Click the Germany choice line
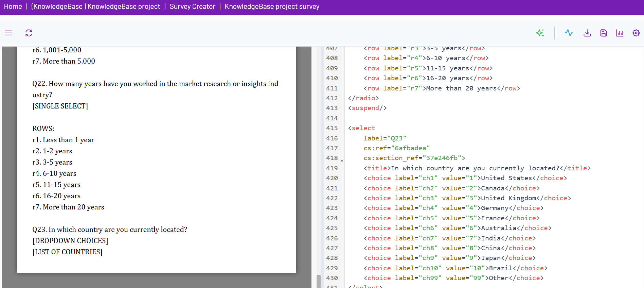The height and width of the screenshot is (288, 644). [453, 208]
